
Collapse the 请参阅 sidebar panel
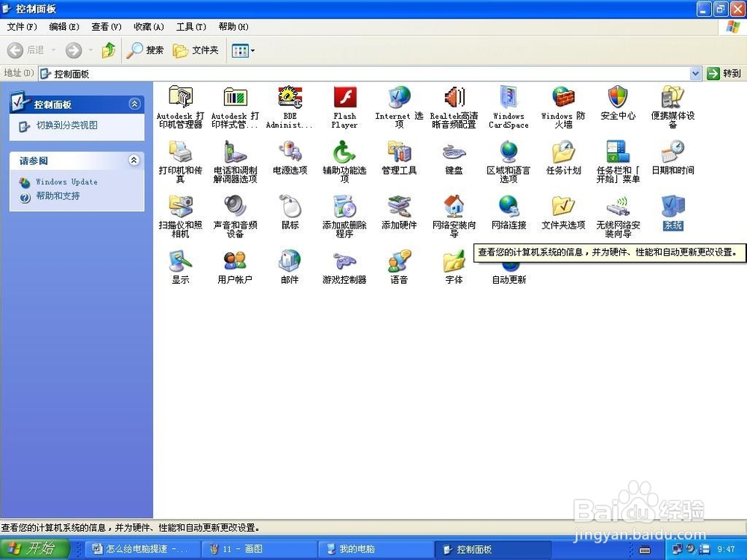(134, 160)
